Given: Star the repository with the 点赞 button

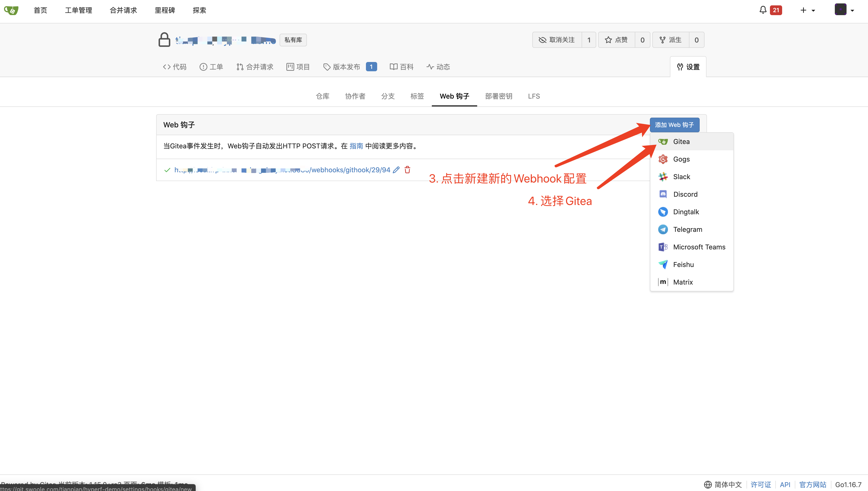Looking at the screenshot, I should [x=616, y=40].
